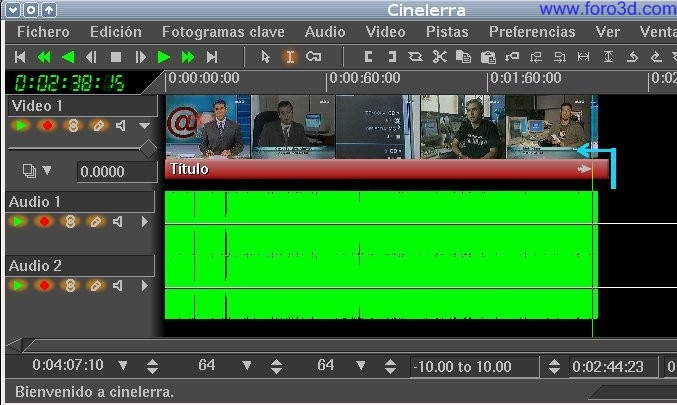Screen dimensions: 677x405
Task: Toggle draw media on Audio 2
Action: [x=95, y=285]
